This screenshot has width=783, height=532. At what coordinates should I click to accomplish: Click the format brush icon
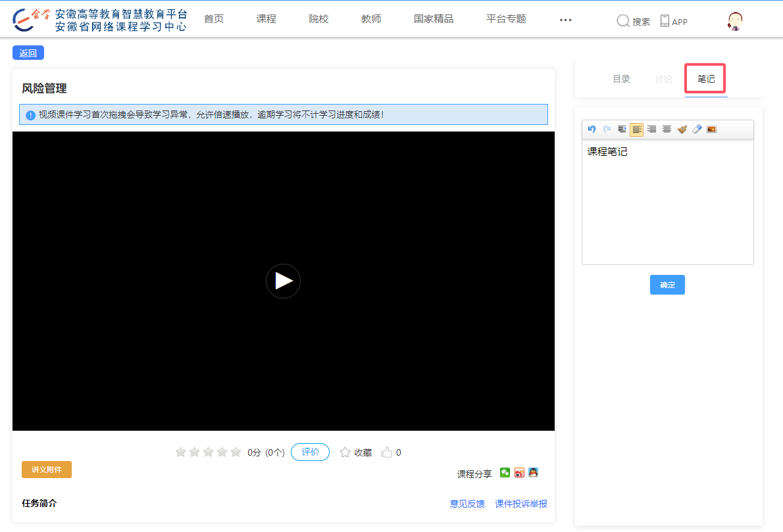682,130
